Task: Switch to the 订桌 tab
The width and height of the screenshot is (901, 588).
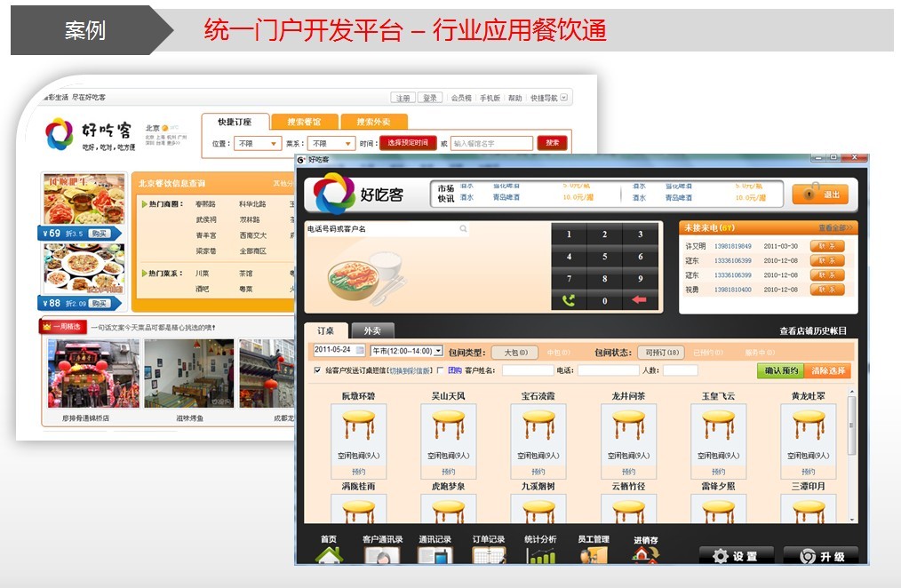Action: [x=326, y=330]
